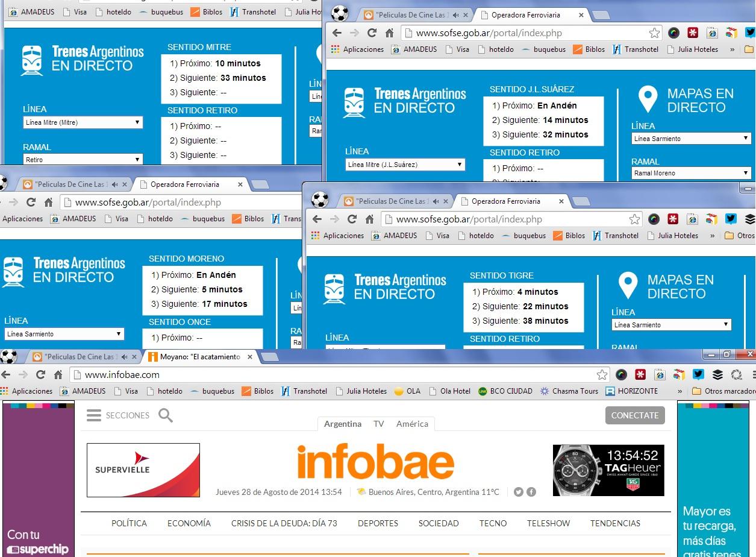Click home icon in infobae window toolbar
Image resolution: width=756 pixels, height=557 pixels.
point(58,374)
